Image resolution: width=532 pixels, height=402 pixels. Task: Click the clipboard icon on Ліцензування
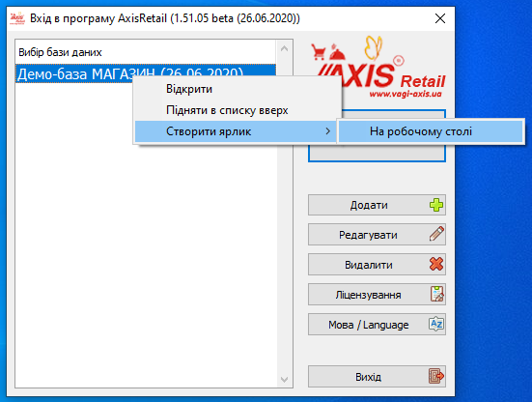tap(437, 294)
